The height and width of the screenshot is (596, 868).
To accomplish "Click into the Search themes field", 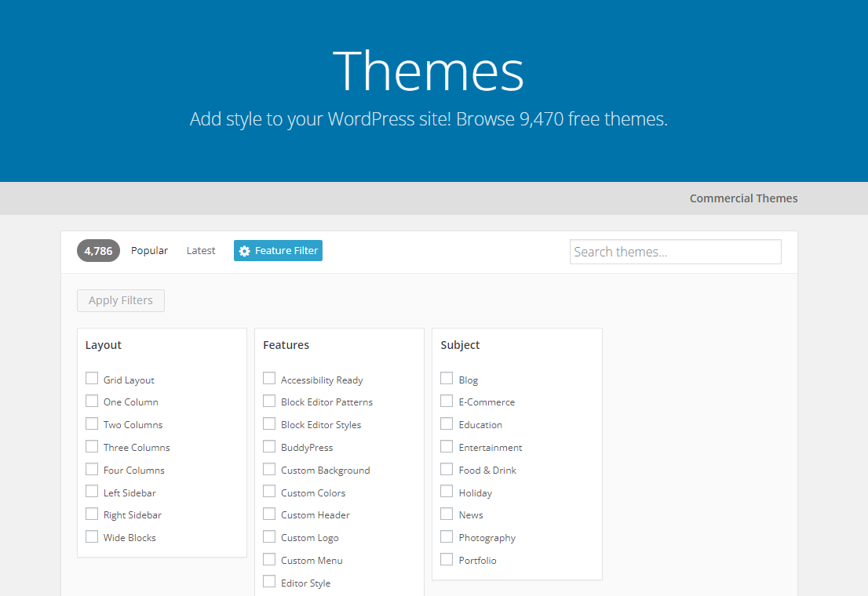I will click(x=675, y=251).
